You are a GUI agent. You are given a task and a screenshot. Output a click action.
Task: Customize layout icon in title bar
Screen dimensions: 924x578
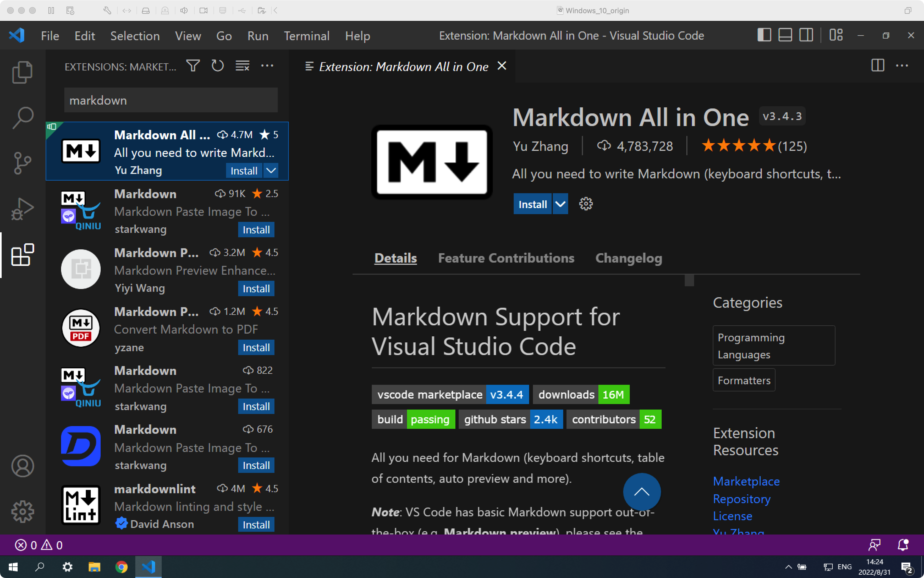pos(836,35)
